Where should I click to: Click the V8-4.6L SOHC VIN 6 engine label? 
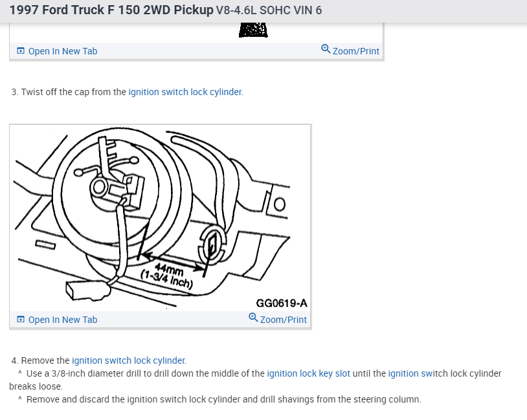pyautogui.click(x=269, y=10)
